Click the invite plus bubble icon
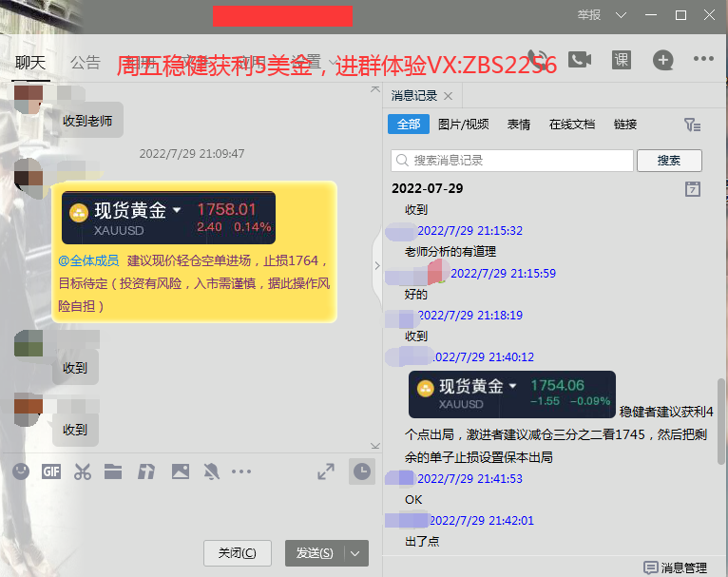 [662, 60]
